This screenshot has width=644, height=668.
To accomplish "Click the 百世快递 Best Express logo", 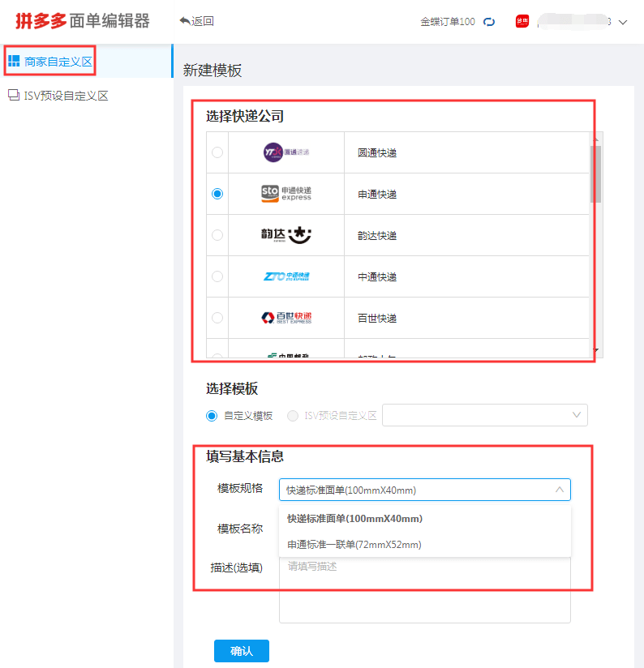I will (x=286, y=318).
